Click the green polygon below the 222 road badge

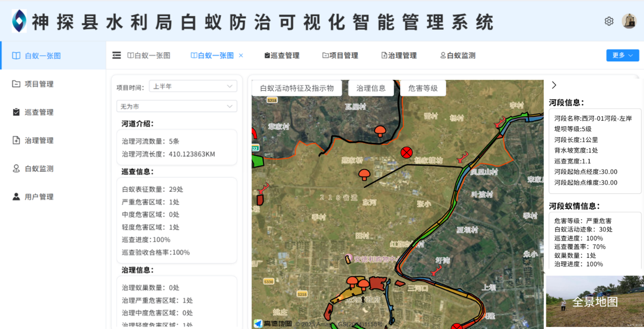[x=258, y=161]
